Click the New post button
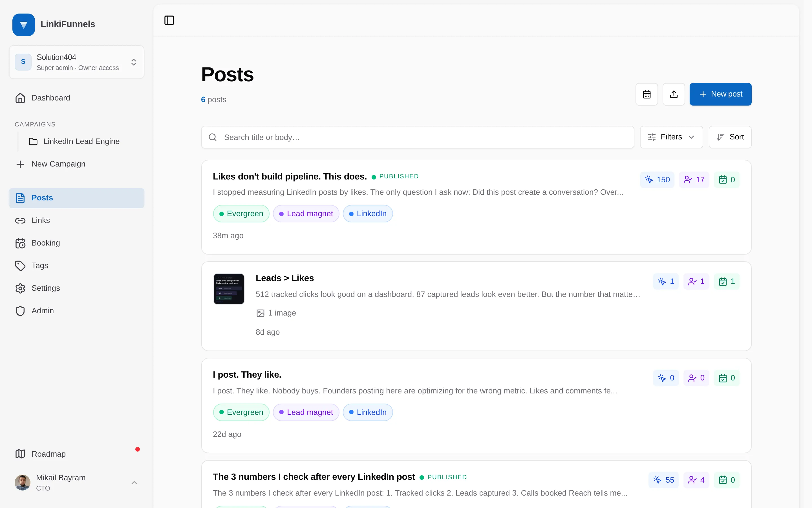This screenshot has height=508, width=812. pyautogui.click(x=720, y=94)
